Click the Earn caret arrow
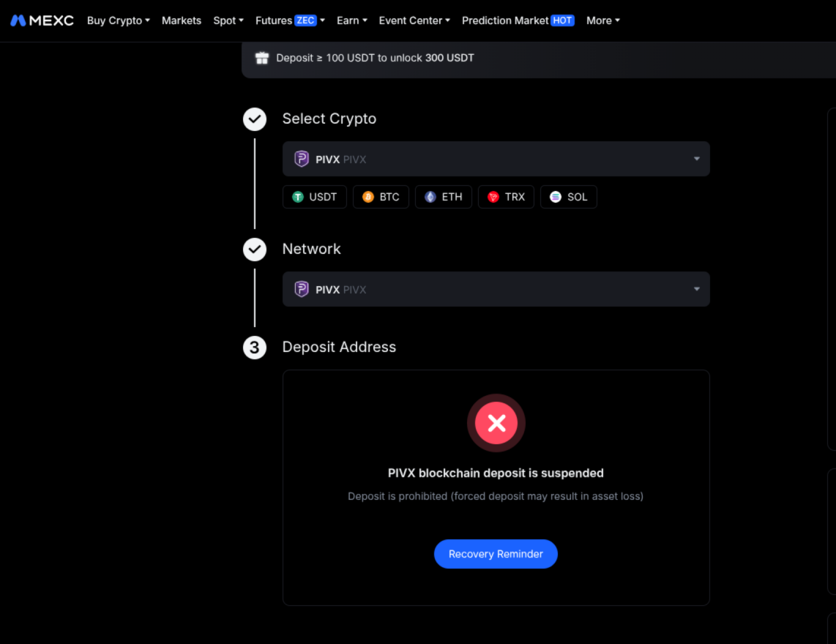 [x=365, y=20]
